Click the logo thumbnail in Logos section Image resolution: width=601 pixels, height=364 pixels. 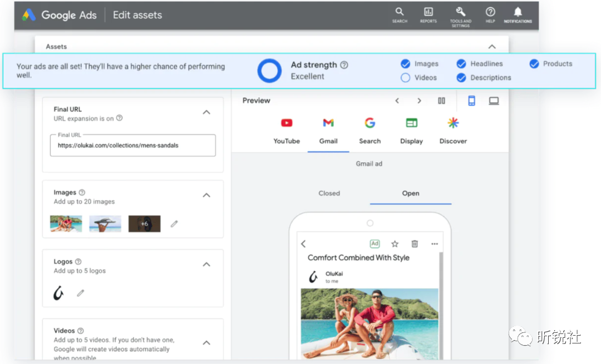point(58,293)
